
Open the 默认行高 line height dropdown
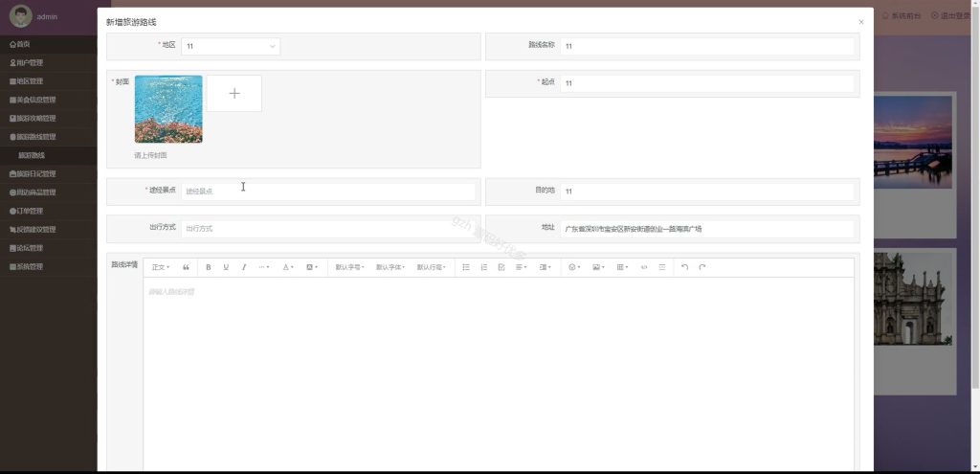click(x=432, y=267)
